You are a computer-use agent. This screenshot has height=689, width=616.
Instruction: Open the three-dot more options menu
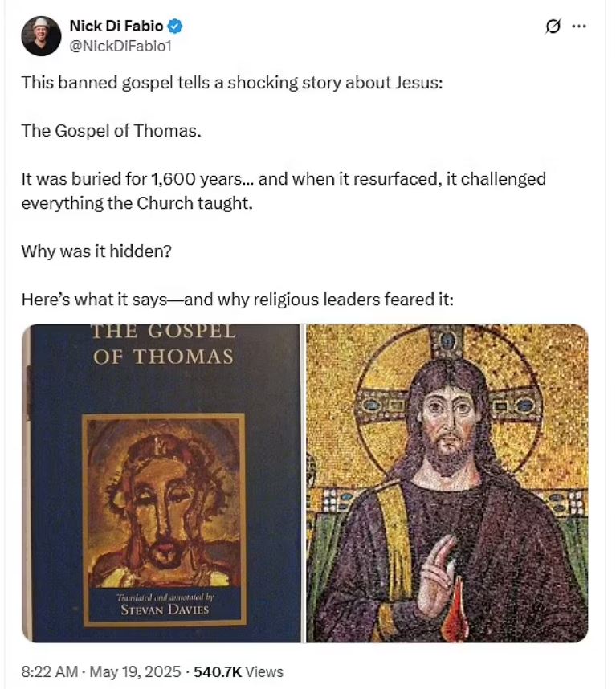click(x=579, y=26)
